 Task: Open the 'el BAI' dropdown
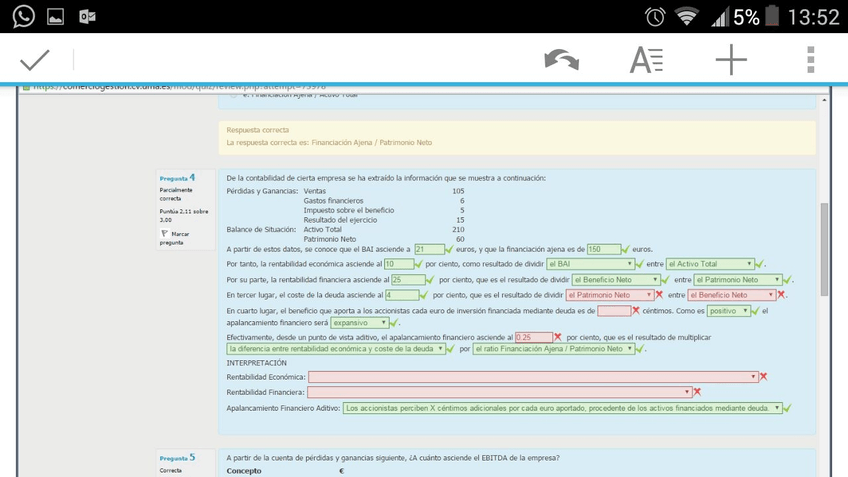590,264
